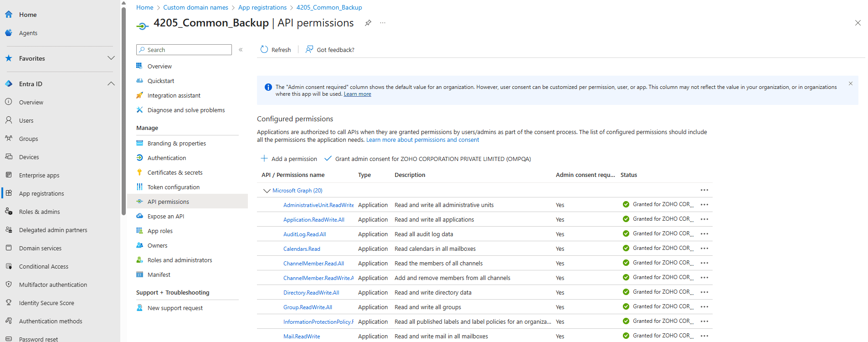The image size is (868, 342).
Task: Click the Conditional Access icon
Action: [x=9, y=266]
